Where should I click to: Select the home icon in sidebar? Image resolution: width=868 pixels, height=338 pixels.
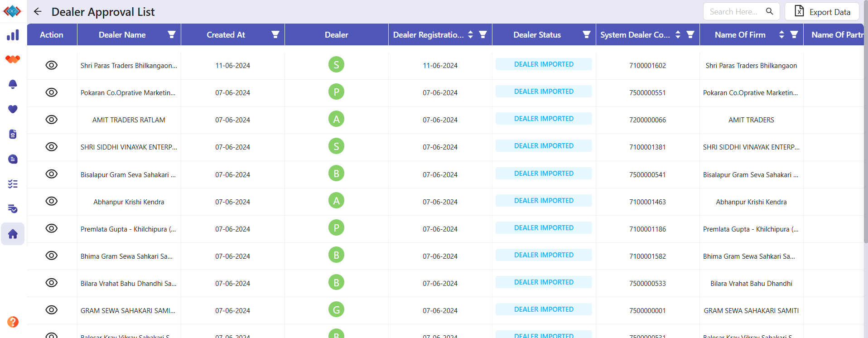(x=13, y=234)
